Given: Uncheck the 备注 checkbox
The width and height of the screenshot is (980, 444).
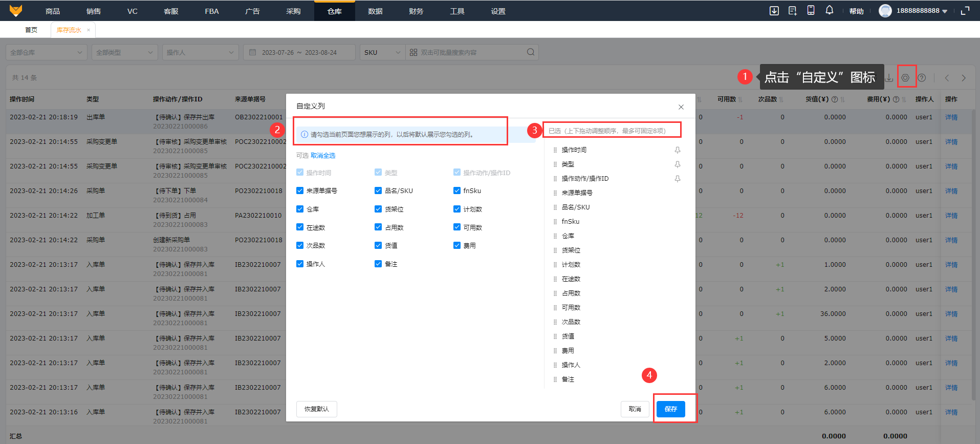Looking at the screenshot, I should [x=378, y=264].
